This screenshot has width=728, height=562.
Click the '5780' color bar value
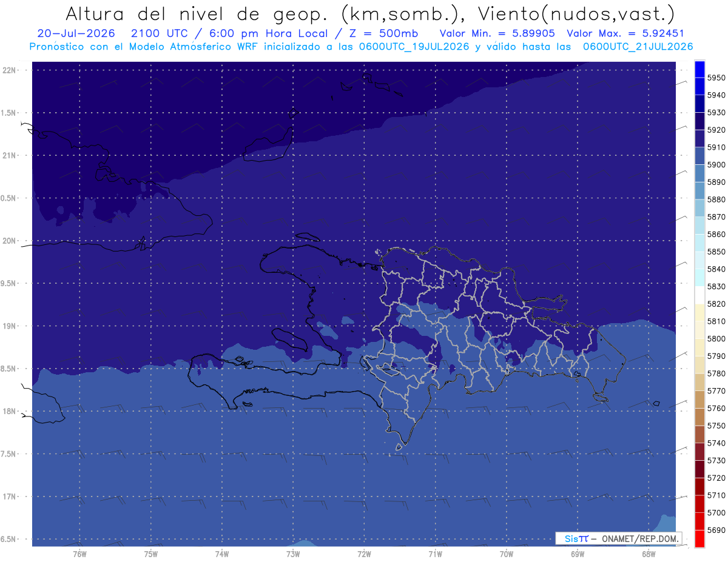click(x=716, y=373)
